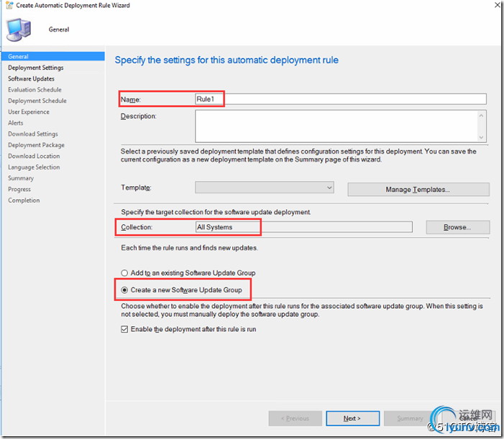Click the wizard computer icon in header
The image size is (504, 439).
click(19, 29)
